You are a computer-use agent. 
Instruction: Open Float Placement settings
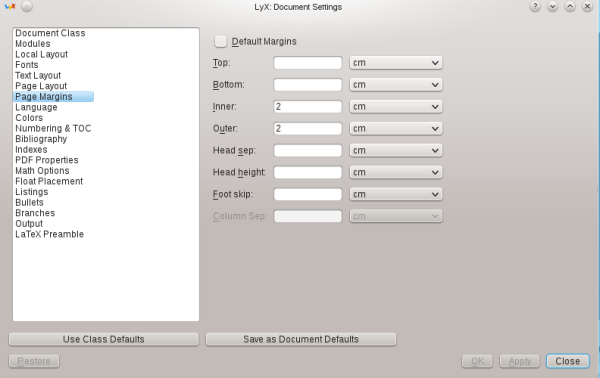click(x=49, y=181)
